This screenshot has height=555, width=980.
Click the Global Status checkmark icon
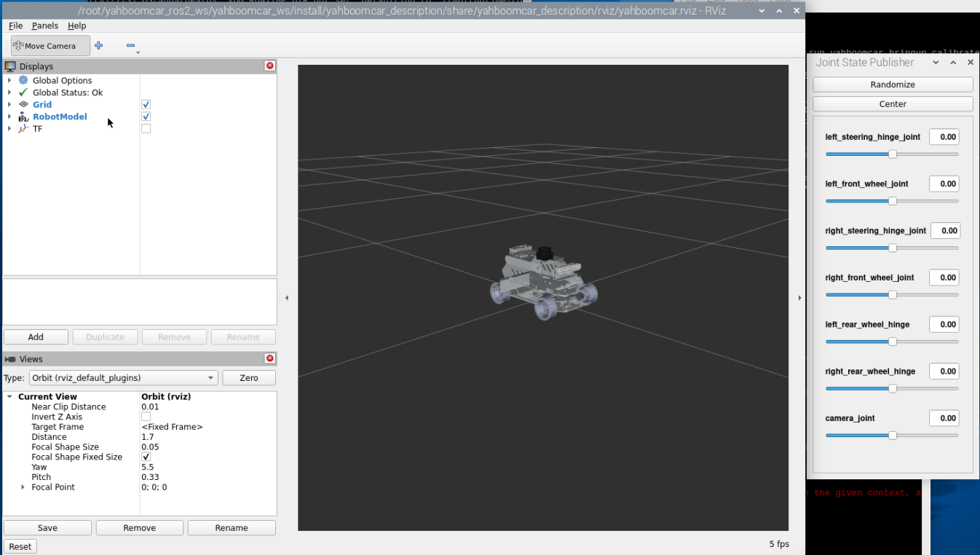23,92
